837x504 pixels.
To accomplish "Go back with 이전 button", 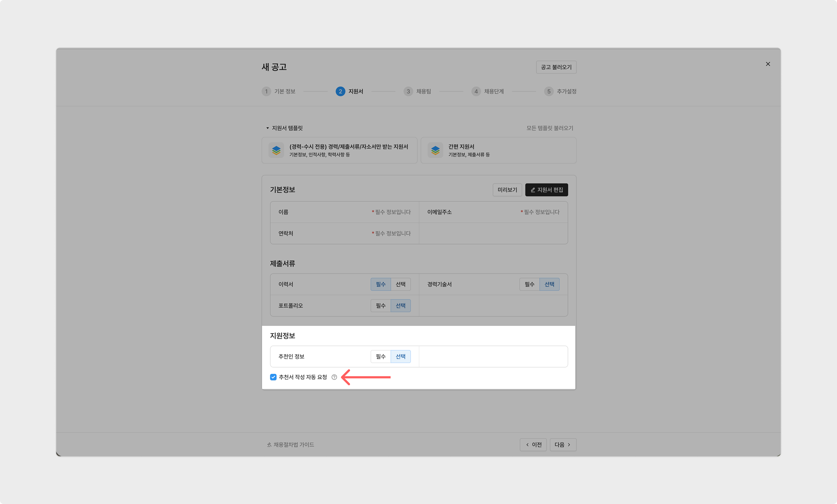I will click(x=533, y=445).
